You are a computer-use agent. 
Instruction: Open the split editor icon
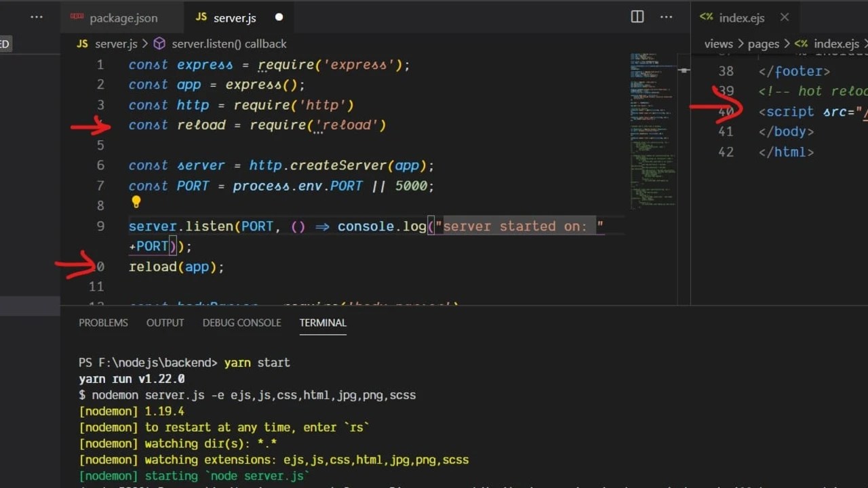tap(637, 16)
